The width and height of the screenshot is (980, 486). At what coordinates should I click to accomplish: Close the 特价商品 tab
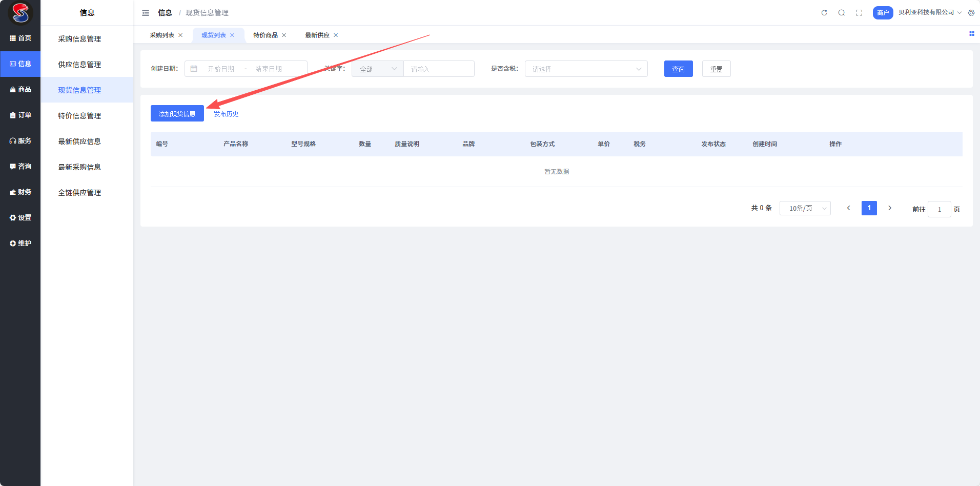point(284,35)
